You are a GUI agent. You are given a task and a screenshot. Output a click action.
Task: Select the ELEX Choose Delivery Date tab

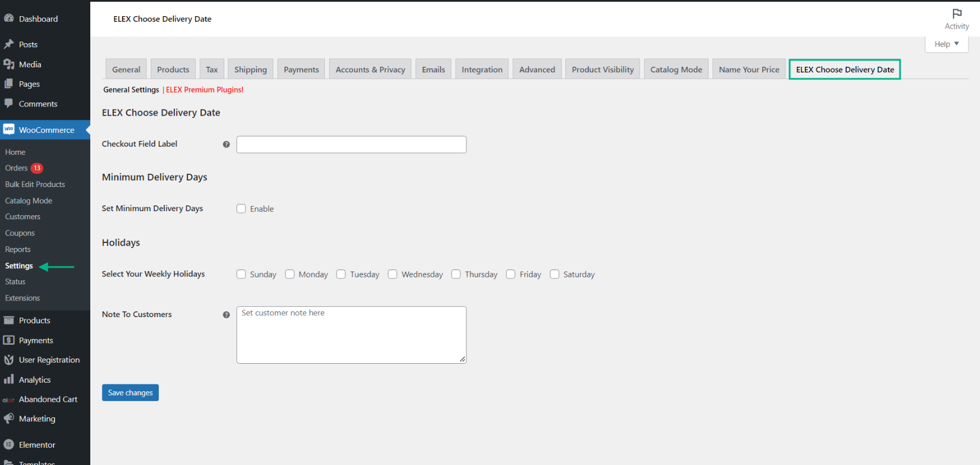(x=845, y=69)
